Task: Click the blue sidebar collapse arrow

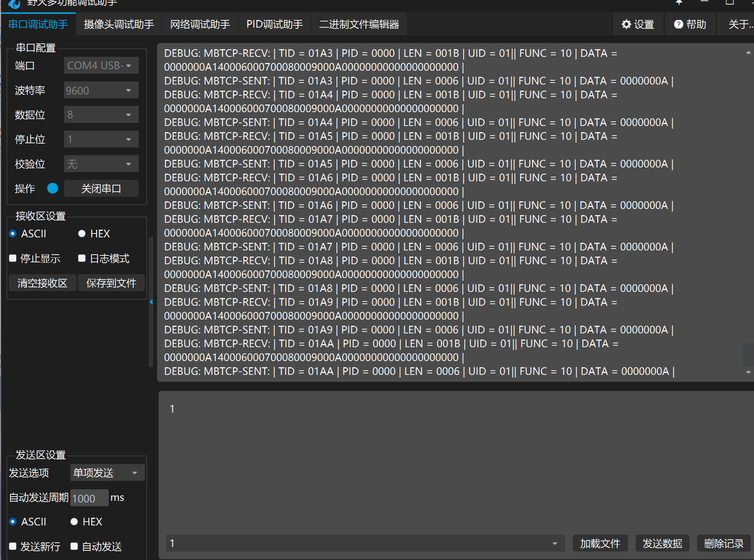Action: [x=151, y=302]
